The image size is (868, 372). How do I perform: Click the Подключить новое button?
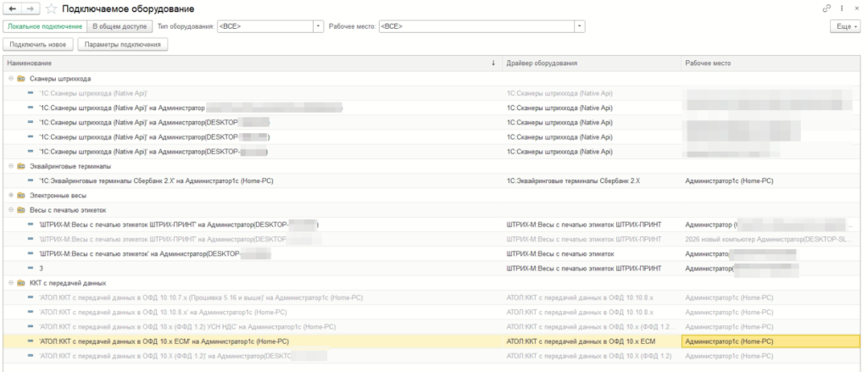click(x=38, y=45)
